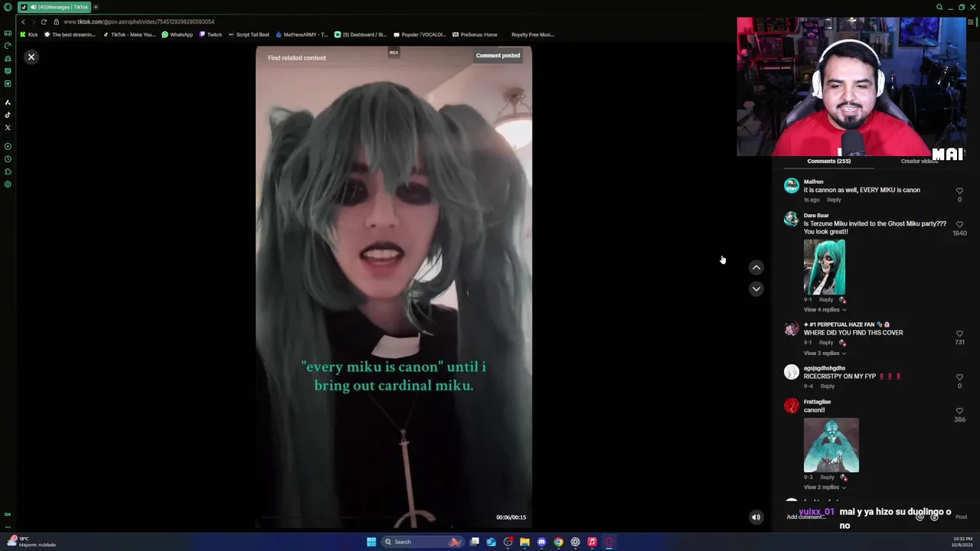Image resolution: width=980 pixels, height=551 pixels.
Task: Open the Script Tail Beat bookmark
Action: [x=249, y=34]
